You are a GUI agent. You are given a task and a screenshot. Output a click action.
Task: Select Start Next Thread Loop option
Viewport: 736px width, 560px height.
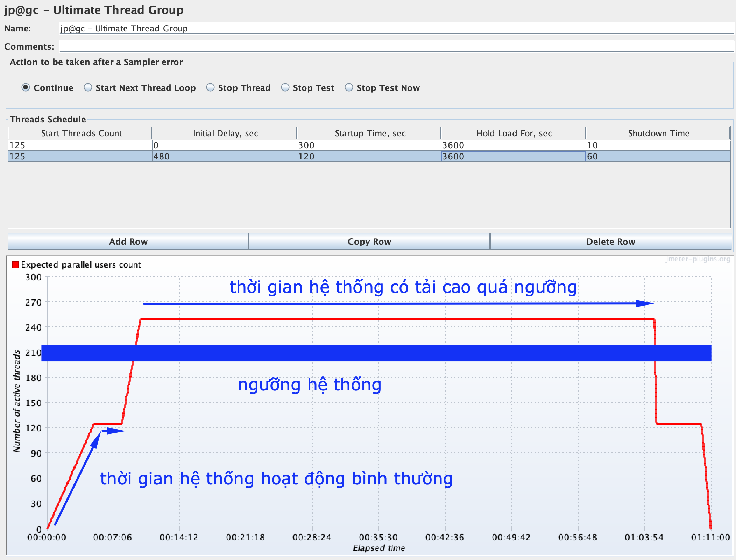point(88,87)
